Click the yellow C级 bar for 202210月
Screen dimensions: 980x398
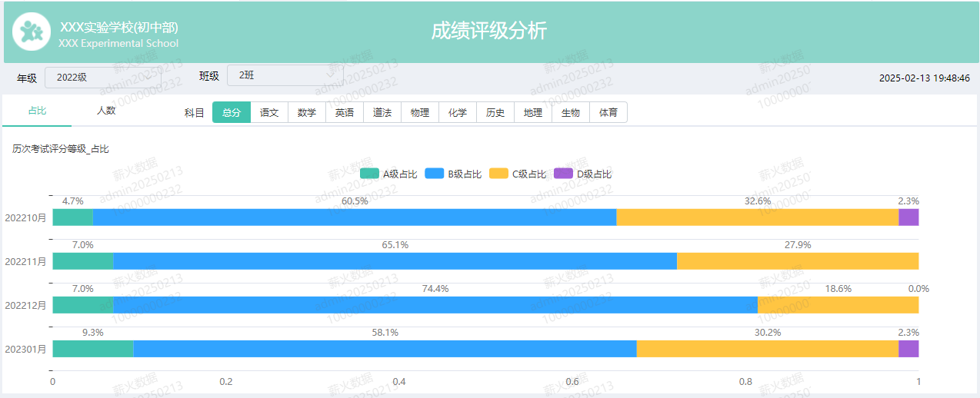[758, 217]
